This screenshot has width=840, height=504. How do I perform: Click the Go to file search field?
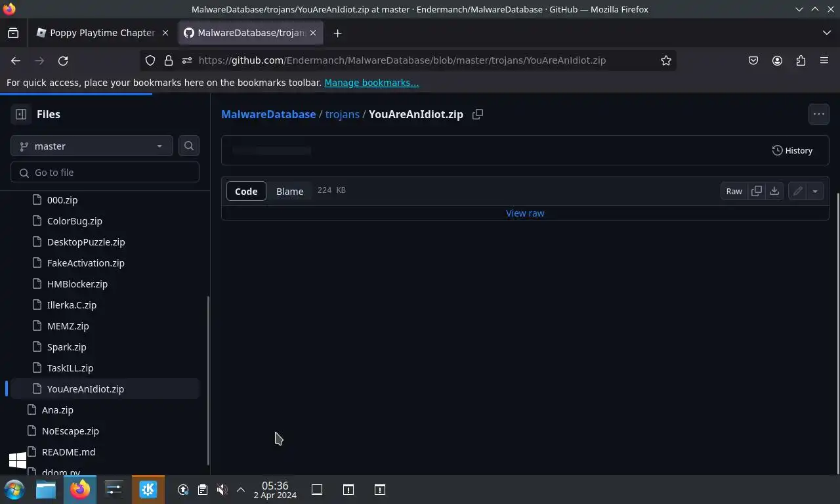click(x=105, y=172)
